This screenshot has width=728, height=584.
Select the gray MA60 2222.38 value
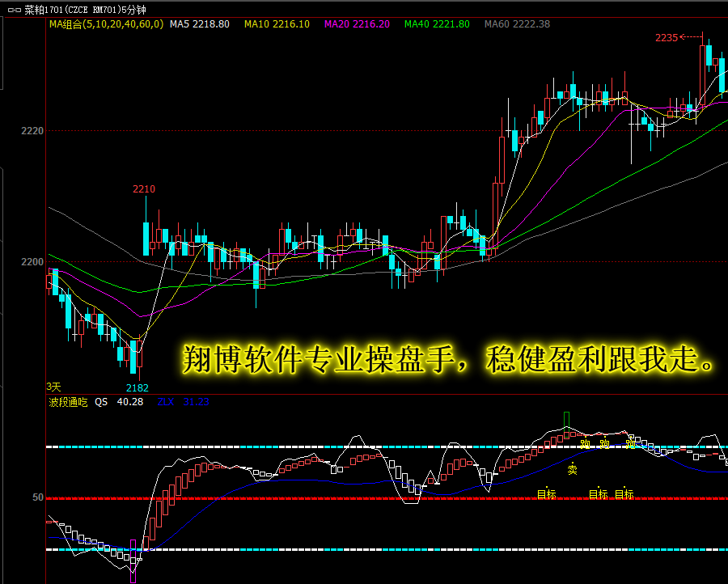517,24
